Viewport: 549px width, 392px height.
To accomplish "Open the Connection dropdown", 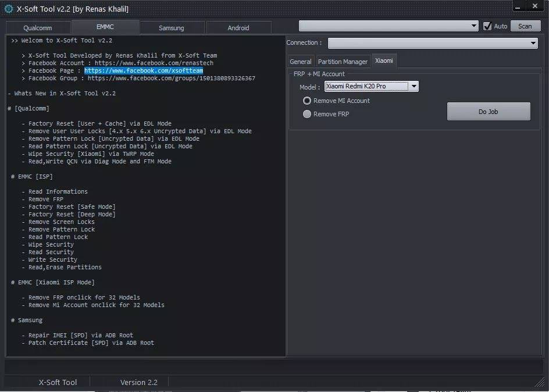I will coord(433,43).
